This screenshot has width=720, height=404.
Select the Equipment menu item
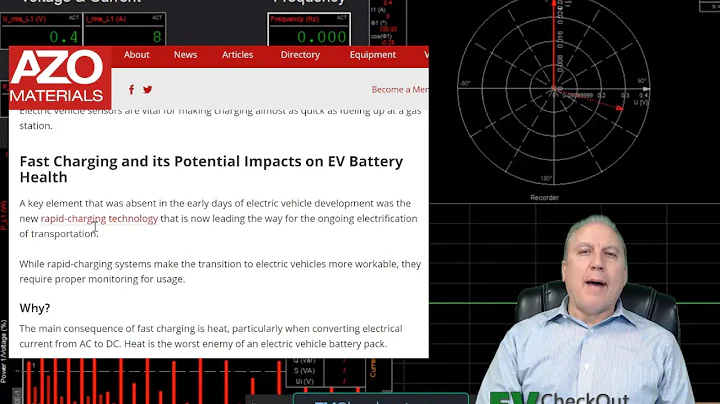click(372, 55)
